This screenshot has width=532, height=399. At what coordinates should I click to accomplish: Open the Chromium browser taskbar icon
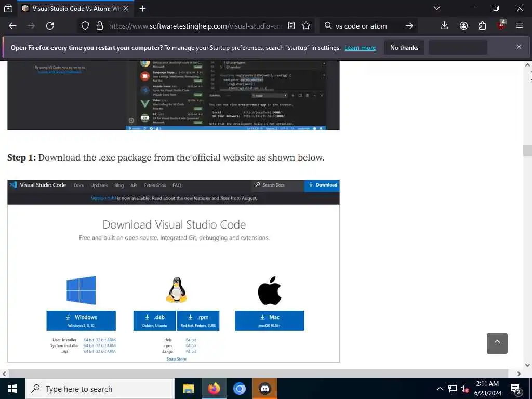click(239, 389)
